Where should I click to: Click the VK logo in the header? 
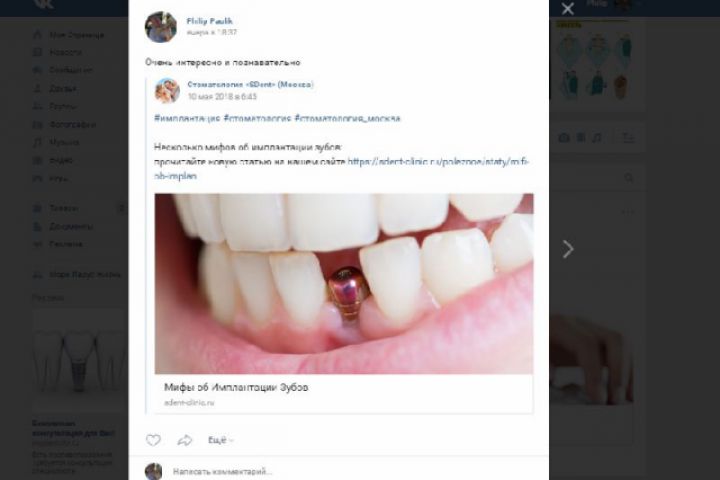44,5
